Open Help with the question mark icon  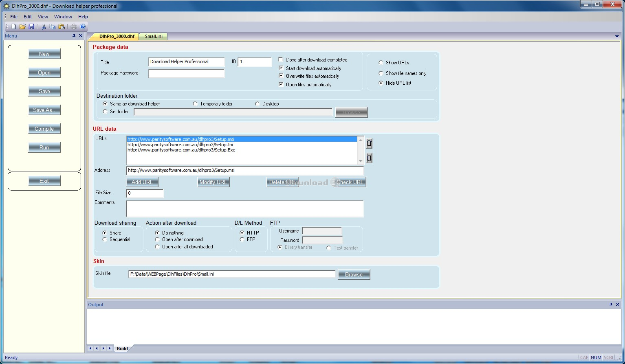[x=83, y=26]
